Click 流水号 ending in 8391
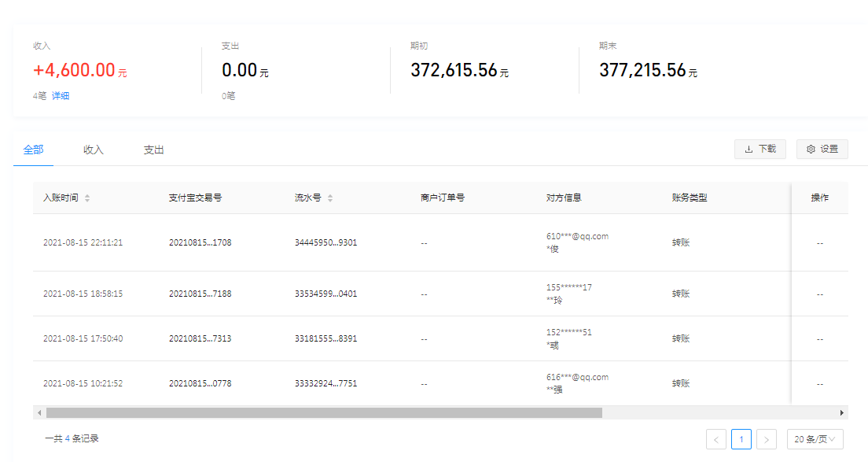Viewport: 868px width, 462px height. click(x=325, y=338)
